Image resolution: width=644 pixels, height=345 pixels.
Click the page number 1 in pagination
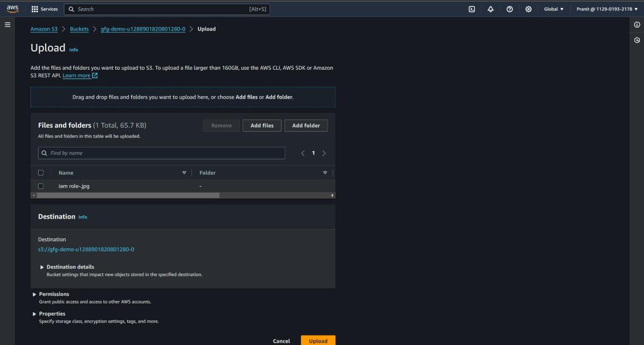pos(313,153)
